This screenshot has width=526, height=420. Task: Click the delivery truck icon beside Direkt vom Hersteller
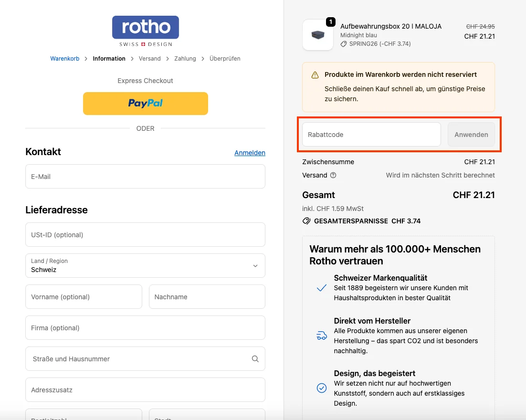321,336
